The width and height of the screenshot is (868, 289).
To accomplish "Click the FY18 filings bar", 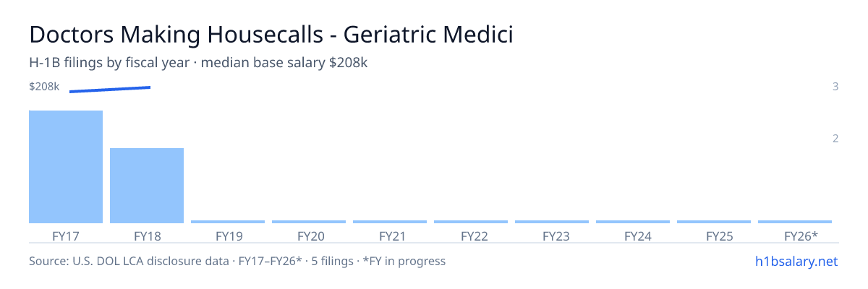I will (147, 186).
